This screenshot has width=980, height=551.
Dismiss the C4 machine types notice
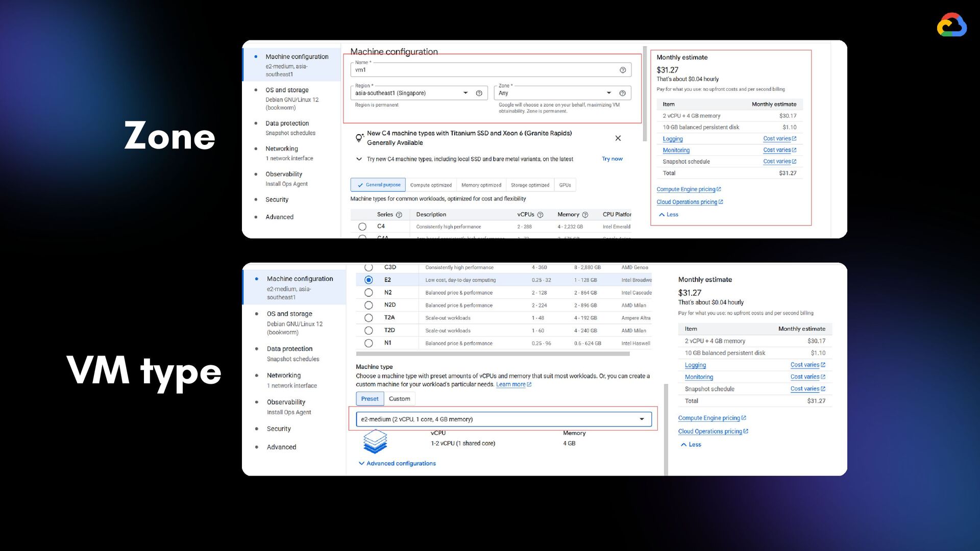pyautogui.click(x=618, y=138)
